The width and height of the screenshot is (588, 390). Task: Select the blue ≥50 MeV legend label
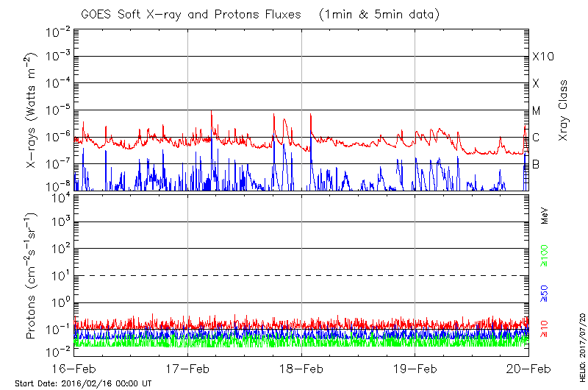point(545,293)
